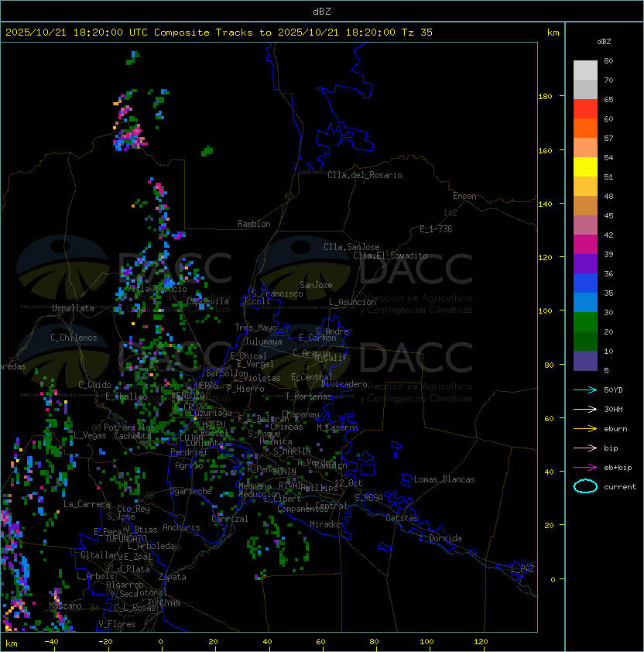Click the 'current' legend label

(620, 486)
